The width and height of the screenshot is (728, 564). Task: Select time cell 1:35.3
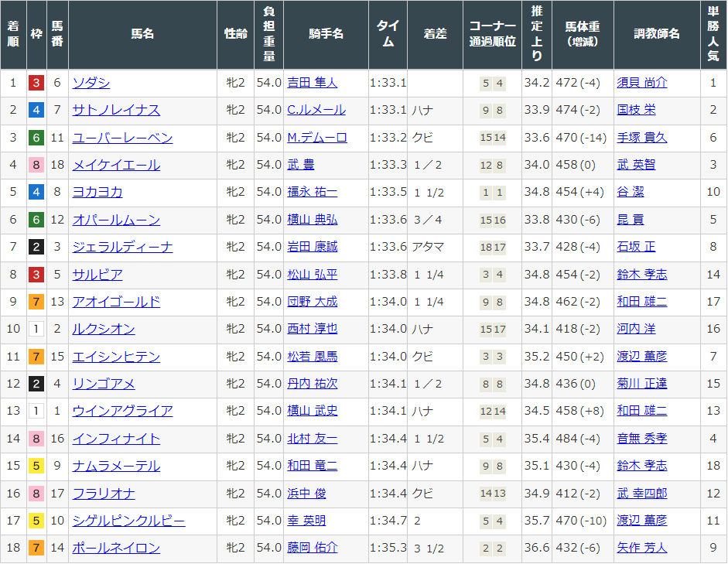pyautogui.click(x=388, y=549)
